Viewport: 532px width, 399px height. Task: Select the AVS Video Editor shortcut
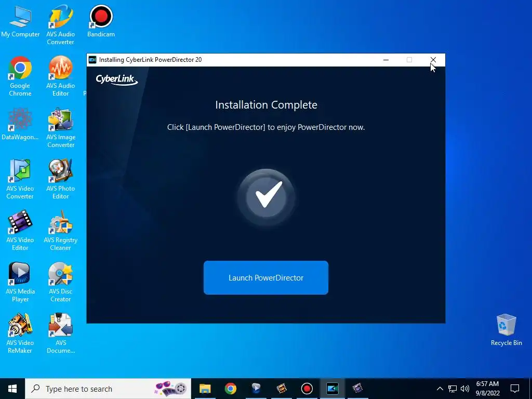click(x=20, y=231)
